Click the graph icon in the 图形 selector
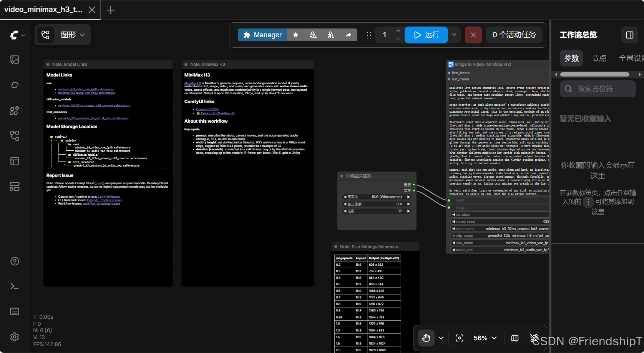 pos(45,35)
